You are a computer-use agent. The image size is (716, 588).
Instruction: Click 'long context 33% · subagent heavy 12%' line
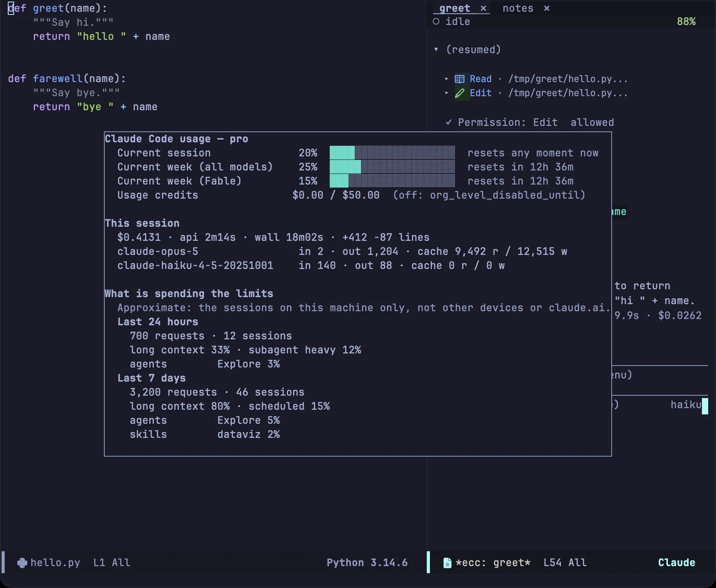245,350
